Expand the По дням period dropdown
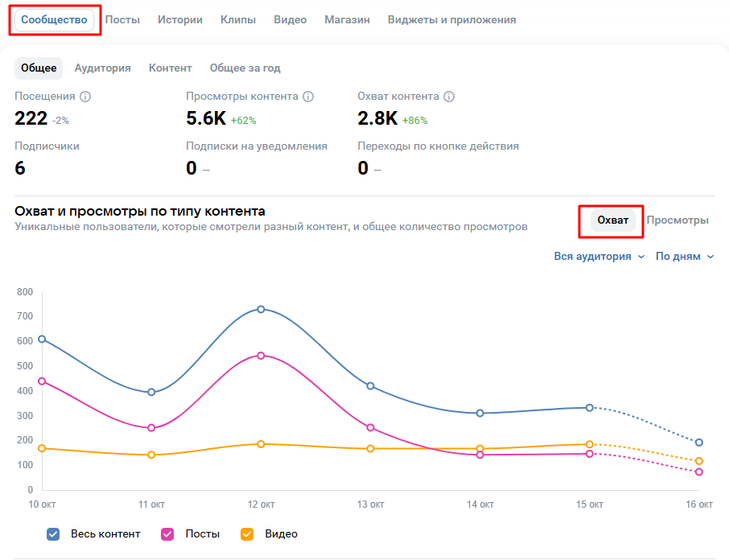 tap(684, 257)
